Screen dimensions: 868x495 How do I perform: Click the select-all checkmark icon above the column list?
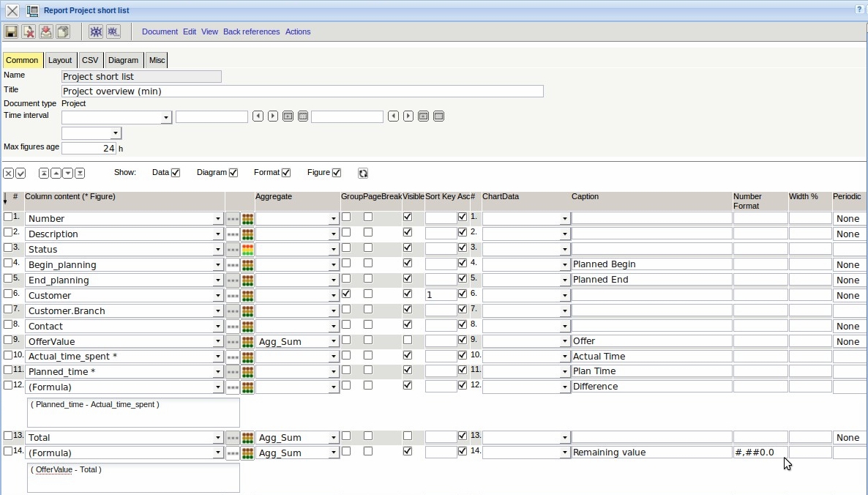pyautogui.click(x=20, y=174)
